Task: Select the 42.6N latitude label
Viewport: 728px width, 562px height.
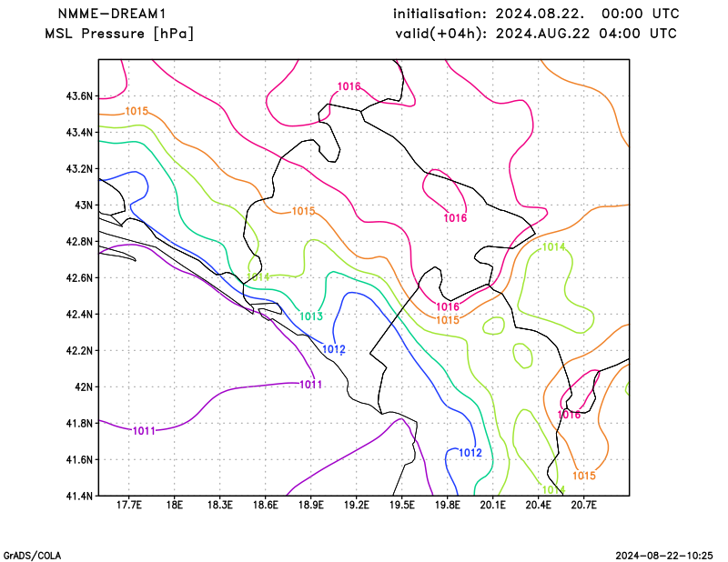Action: click(x=79, y=277)
